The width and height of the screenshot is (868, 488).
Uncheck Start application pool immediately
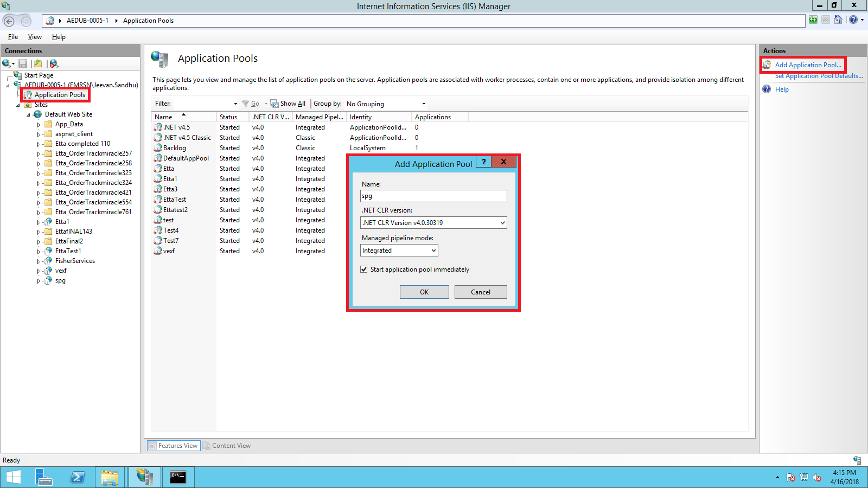point(364,269)
